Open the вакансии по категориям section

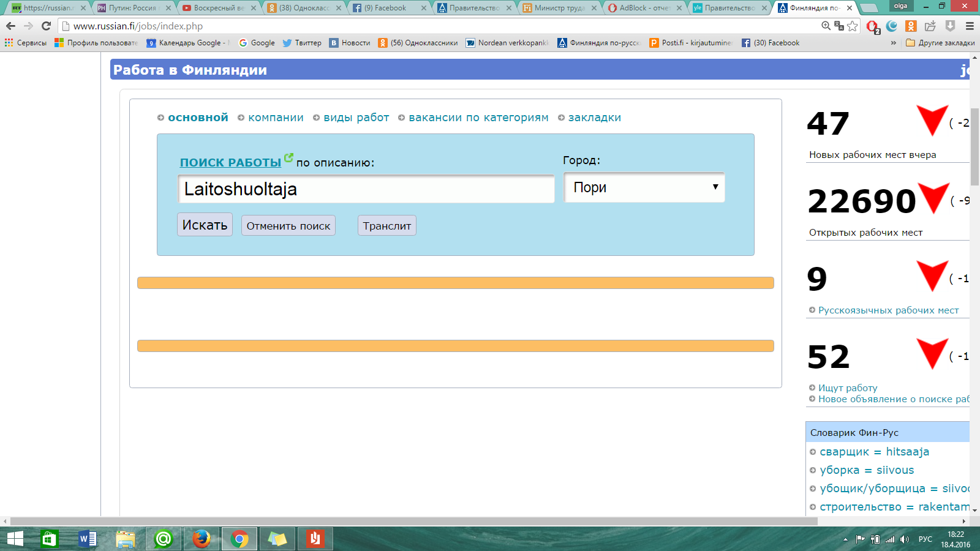[x=478, y=118]
